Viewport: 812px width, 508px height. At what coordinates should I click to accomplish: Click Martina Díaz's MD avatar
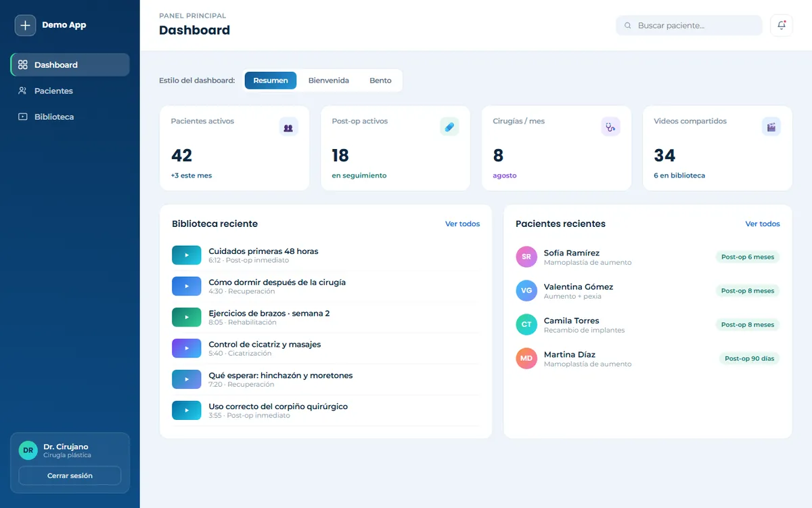(526, 358)
